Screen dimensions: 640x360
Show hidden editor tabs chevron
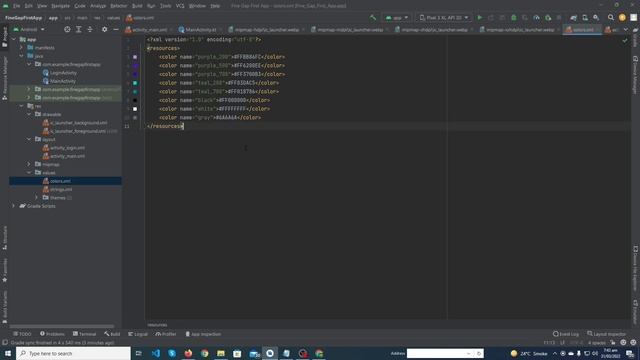tap(626, 29)
